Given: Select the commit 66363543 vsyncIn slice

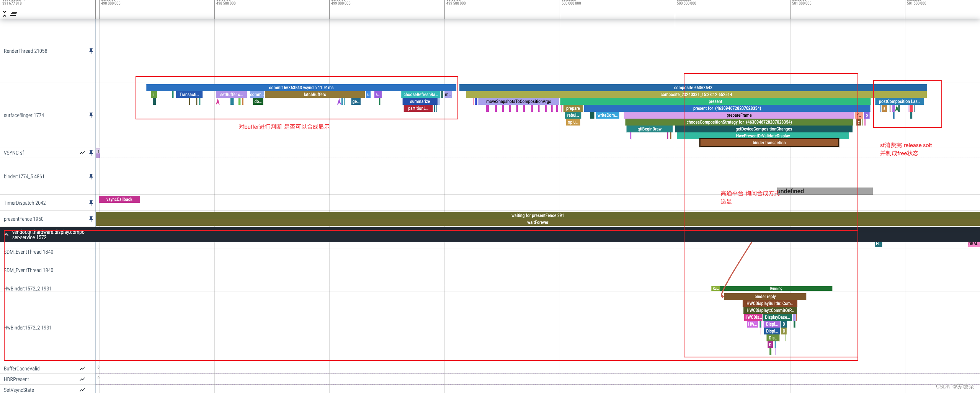Looking at the screenshot, I should point(301,88).
